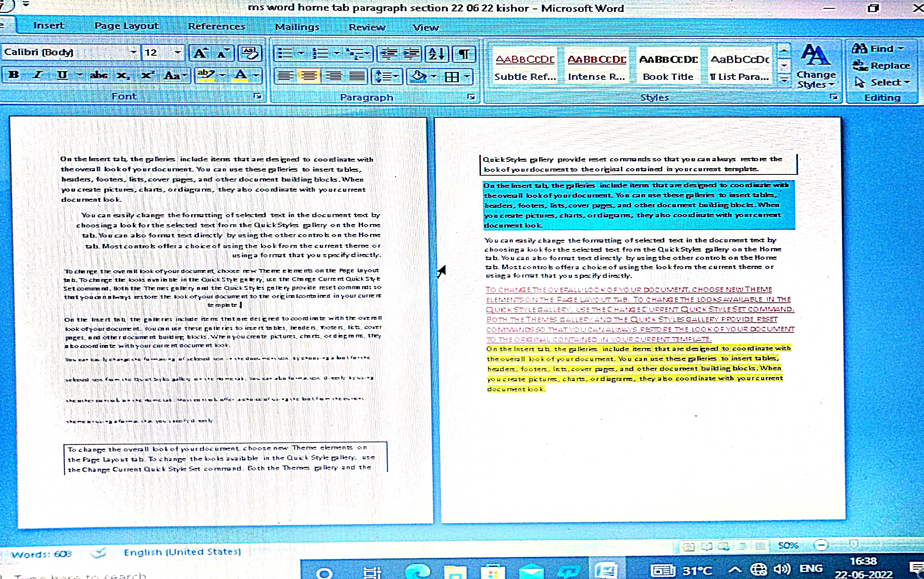Screen dimensions: 924x579
Task: Click the Replace button
Action: [x=881, y=66]
